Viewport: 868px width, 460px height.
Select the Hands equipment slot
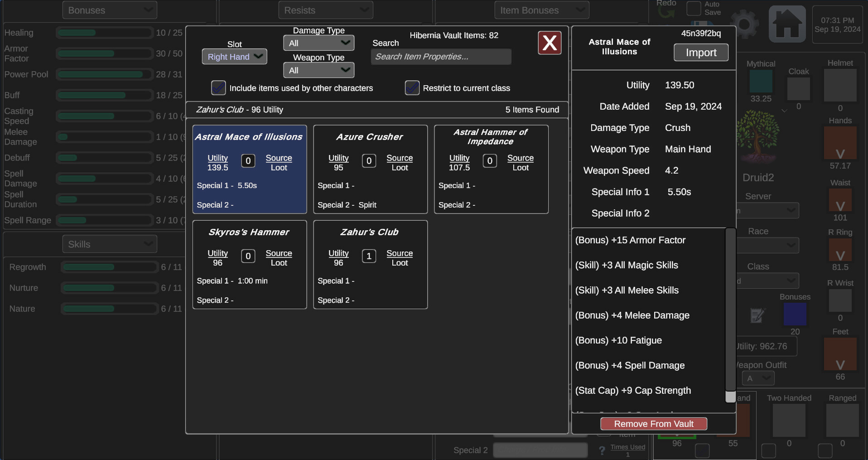pos(840,143)
